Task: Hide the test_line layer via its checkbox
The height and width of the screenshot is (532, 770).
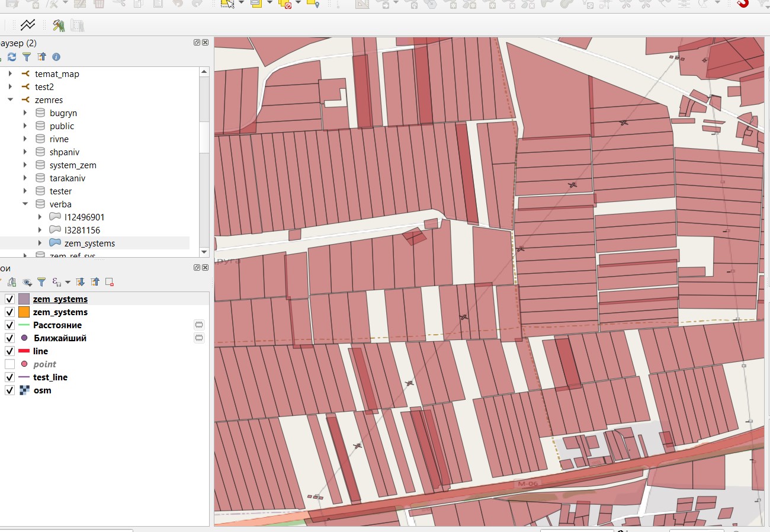Action: pyautogui.click(x=9, y=377)
